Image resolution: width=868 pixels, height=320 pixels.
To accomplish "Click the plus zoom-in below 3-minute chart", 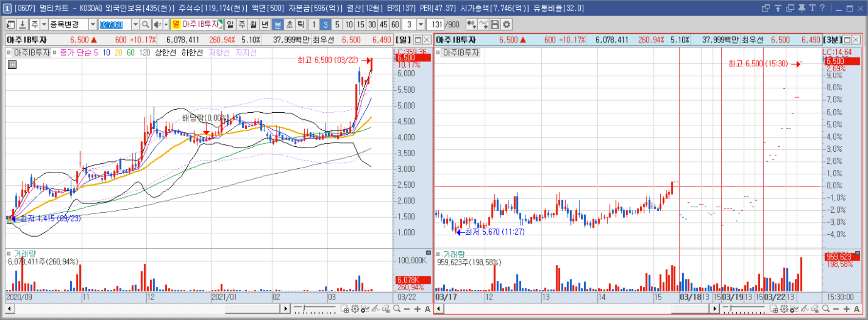I will (x=847, y=309).
